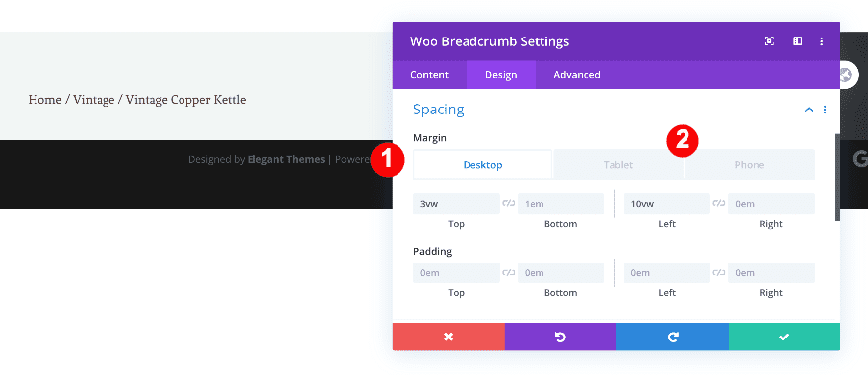Open the Advanced tab
The height and width of the screenshot is (375, 868).
[x=577, y=75]
